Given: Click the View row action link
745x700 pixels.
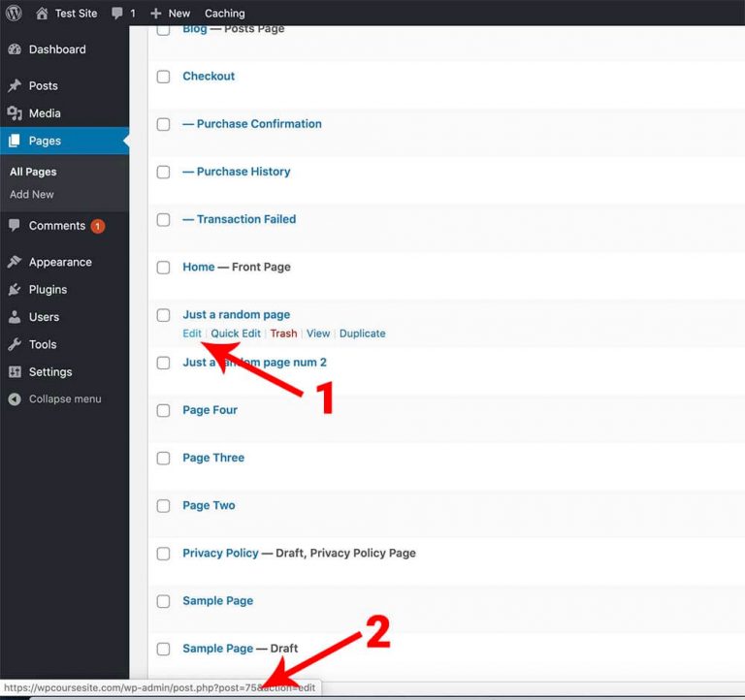Looking at the screenshot, I should coord(318,334).
